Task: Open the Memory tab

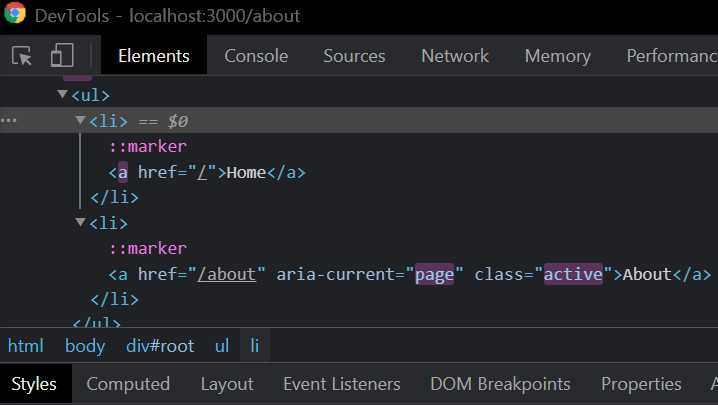Action: (x=558, y=56)
